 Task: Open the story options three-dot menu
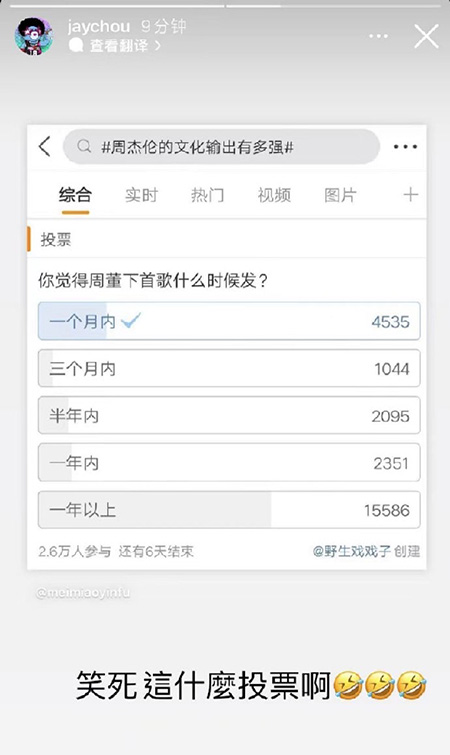click(378, 37)
